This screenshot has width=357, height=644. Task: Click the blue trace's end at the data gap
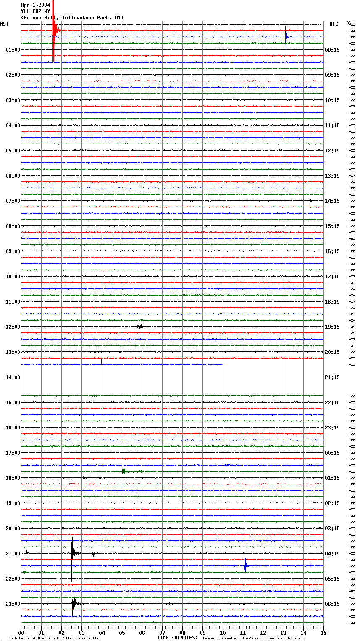coord(222,364)
